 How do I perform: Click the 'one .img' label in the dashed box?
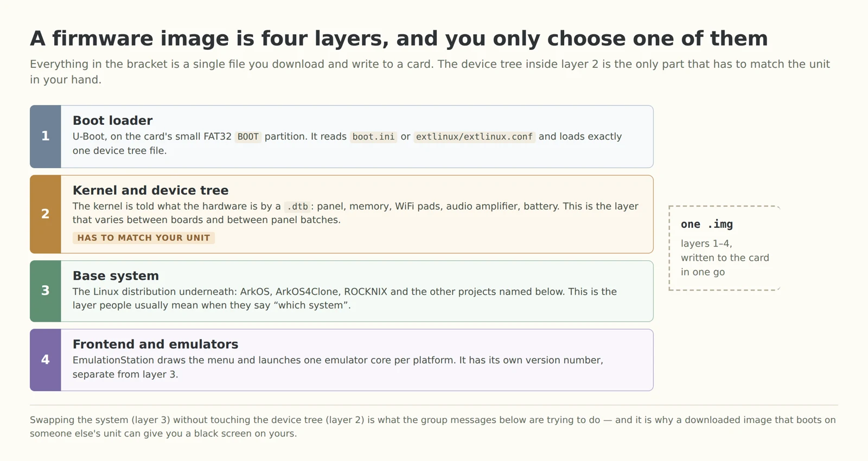pos(706,224)
